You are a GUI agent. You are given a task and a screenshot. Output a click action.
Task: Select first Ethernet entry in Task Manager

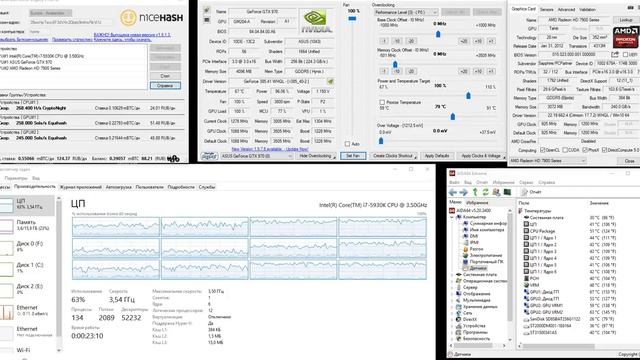27,311
